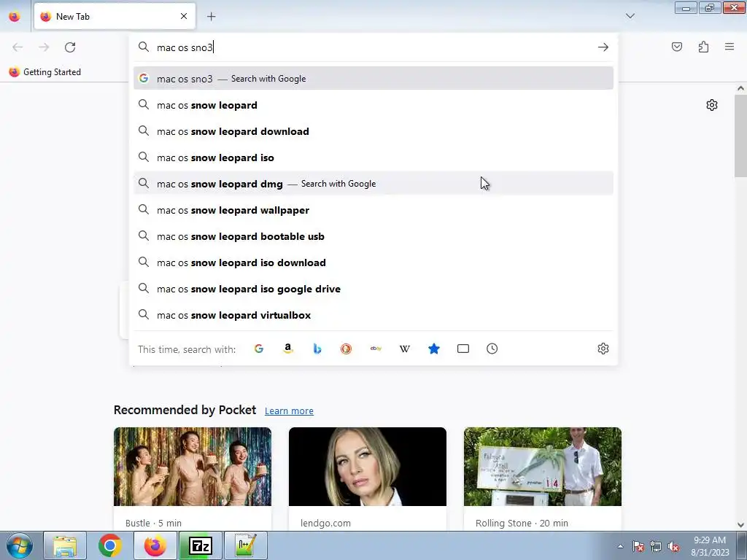Save page to Pocket
This screenshot has width=747, height=560.
(677, 47)
